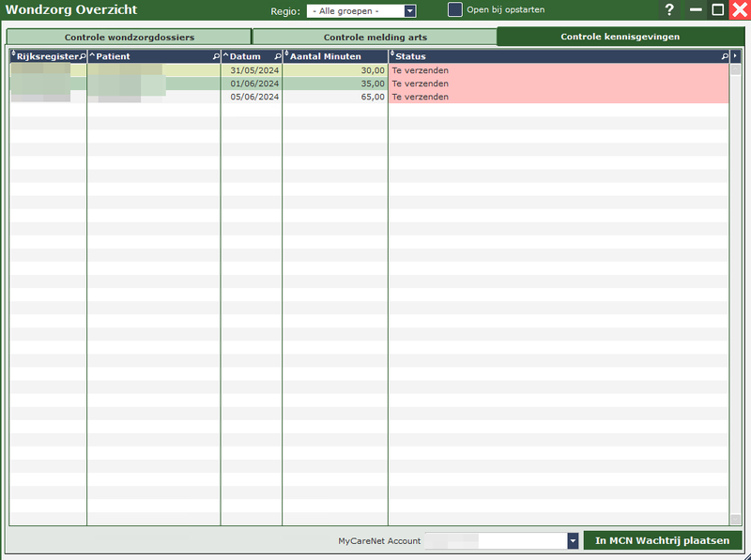This screenshot has width=751, height=560.
Task: Click search icon in Status column header
Action: [725, 56]
